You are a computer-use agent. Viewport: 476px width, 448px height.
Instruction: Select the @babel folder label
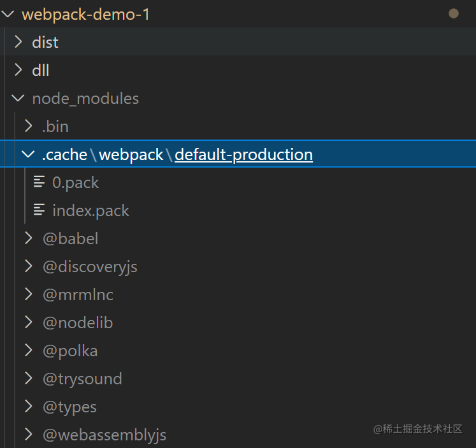click(71, 238)
